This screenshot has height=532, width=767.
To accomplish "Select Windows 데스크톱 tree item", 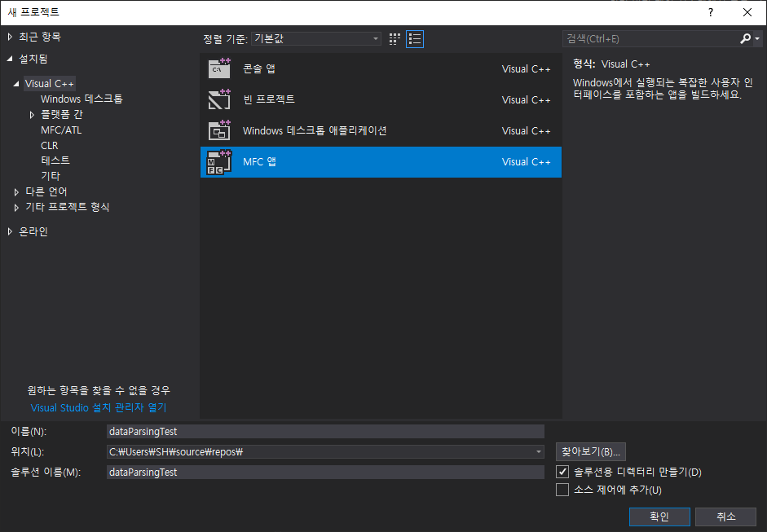I will pos(82,99).
